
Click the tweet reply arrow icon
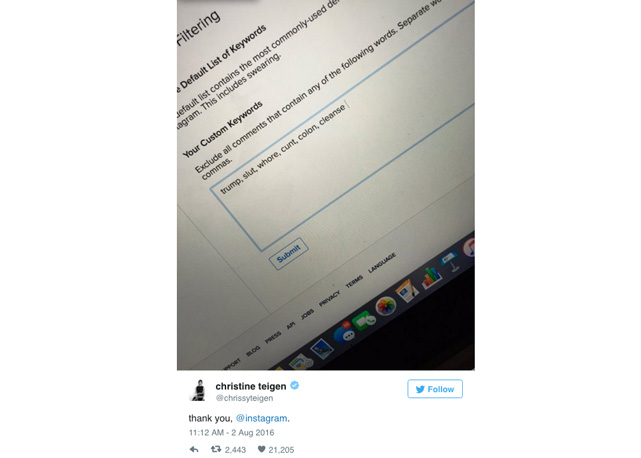coord(194,449)
